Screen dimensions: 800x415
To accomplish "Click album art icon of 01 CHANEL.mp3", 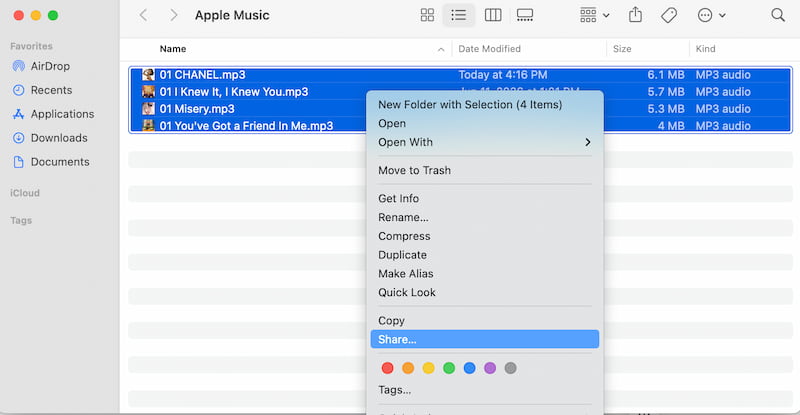I will (x=148, y=75).
